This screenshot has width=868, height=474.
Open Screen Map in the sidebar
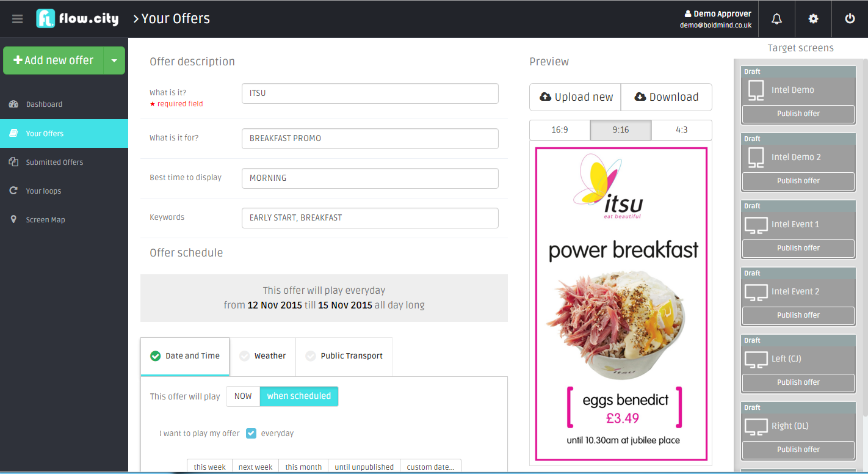64,219
